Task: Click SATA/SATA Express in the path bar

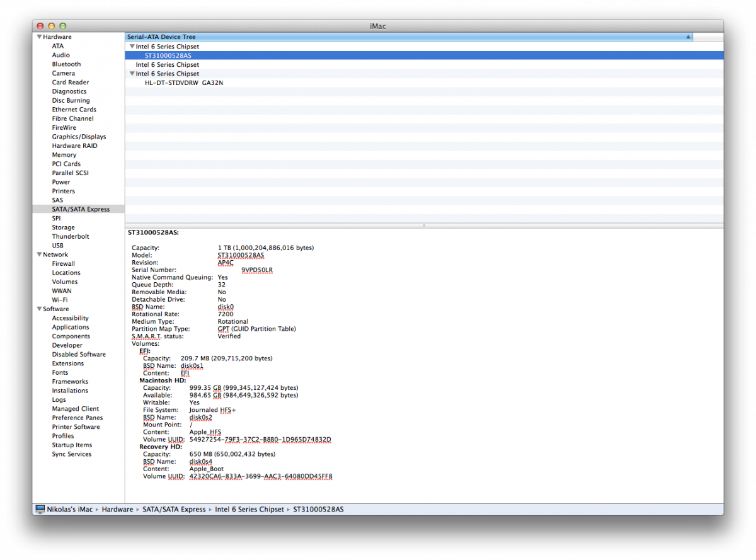Action: click(174, 510)
